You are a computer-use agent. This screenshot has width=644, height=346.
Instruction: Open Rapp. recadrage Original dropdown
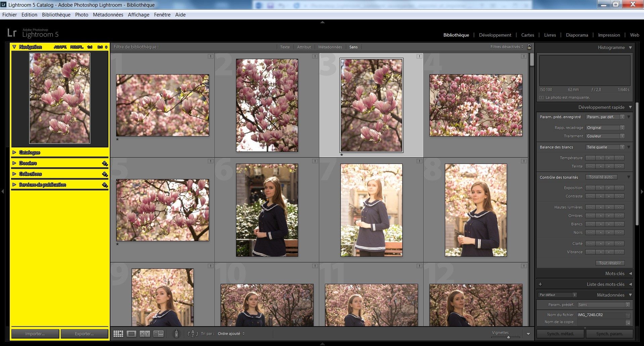605,128
